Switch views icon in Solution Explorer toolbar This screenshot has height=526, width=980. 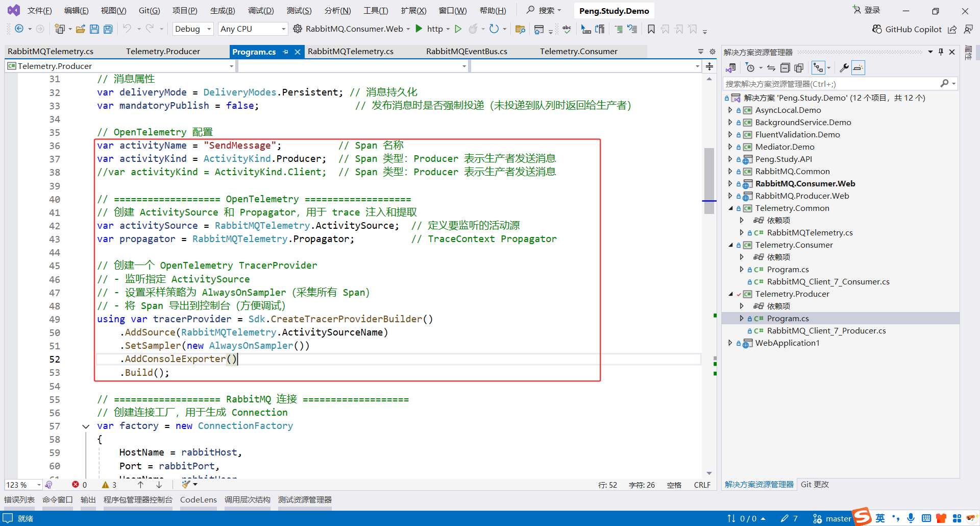[731, 68]
